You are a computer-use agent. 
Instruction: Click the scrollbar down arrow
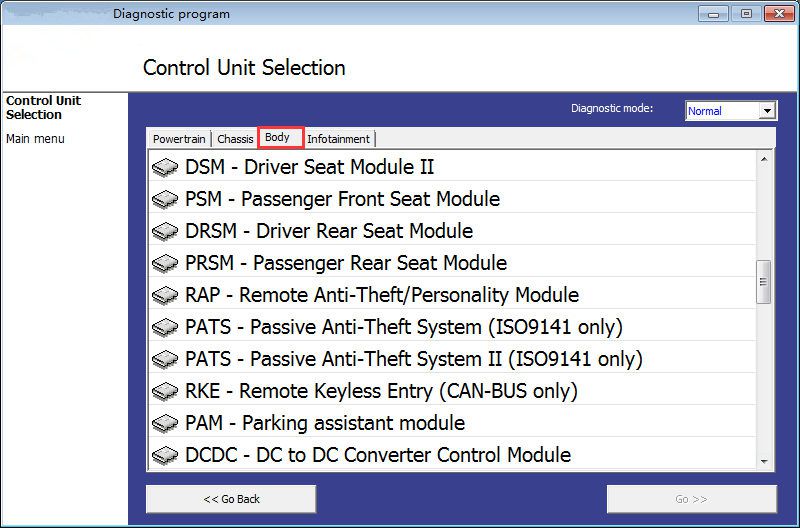pyautogui.click(x=764, y=461)
